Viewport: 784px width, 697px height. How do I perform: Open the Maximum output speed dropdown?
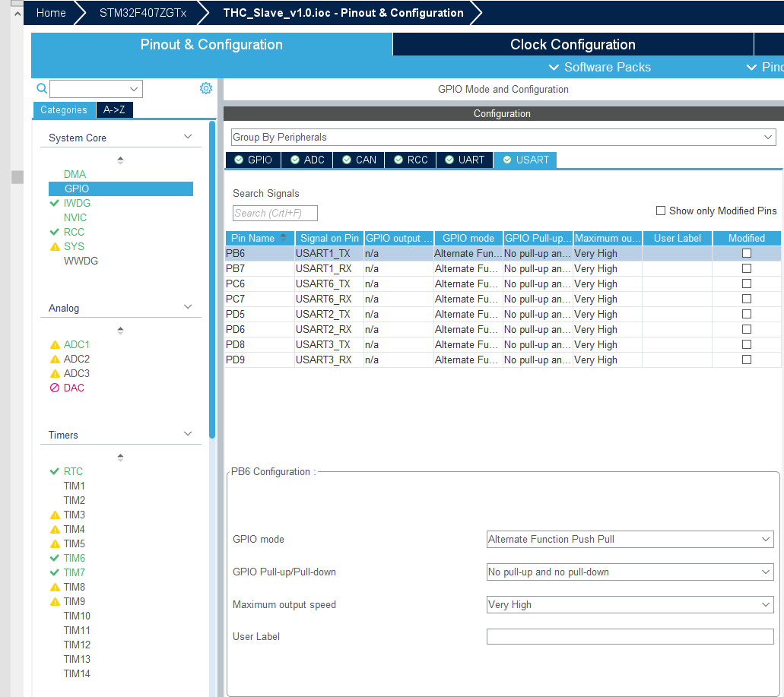tap(630, 604)
